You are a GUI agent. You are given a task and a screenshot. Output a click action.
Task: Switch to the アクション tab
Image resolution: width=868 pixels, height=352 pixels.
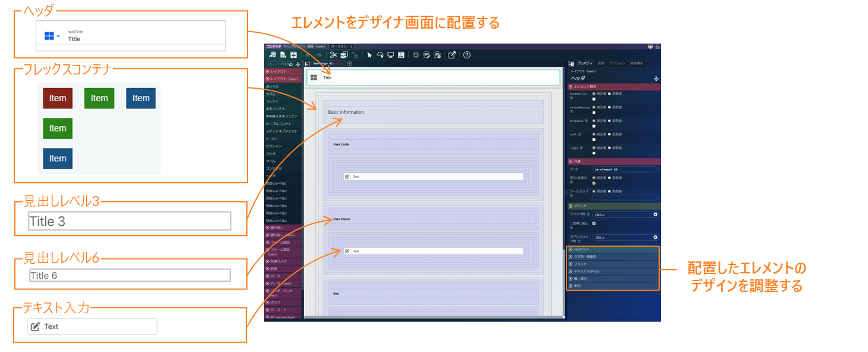click(617, 63)
